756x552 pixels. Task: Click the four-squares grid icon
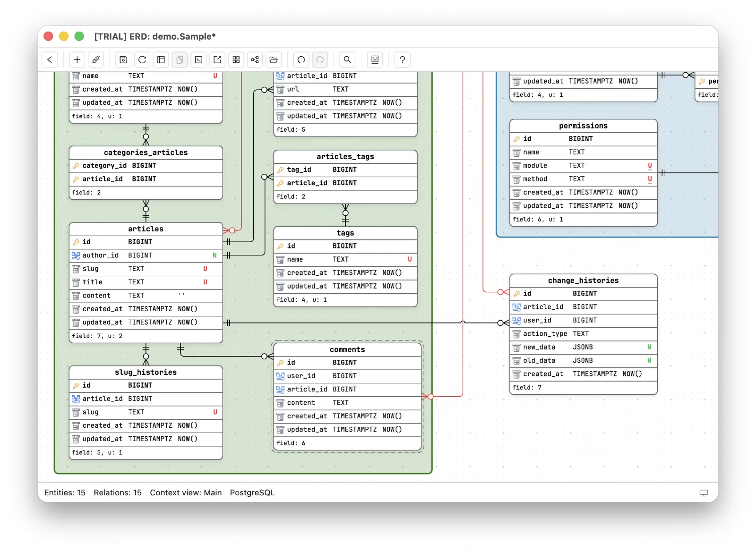click(x=236, y=59)
